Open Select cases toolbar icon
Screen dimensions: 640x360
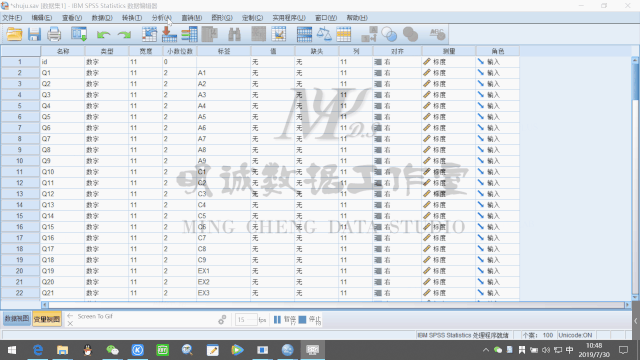344,34
